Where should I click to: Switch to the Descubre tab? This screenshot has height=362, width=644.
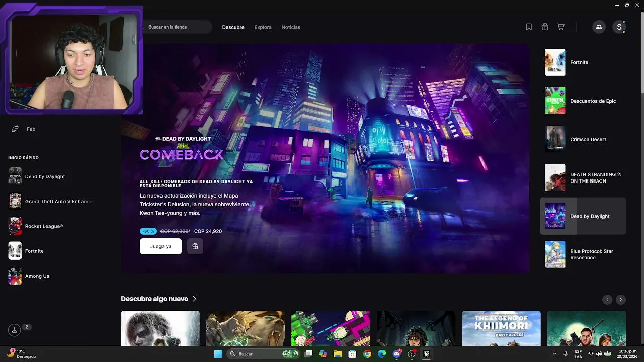pyautogui.click(x=233, y=27)
